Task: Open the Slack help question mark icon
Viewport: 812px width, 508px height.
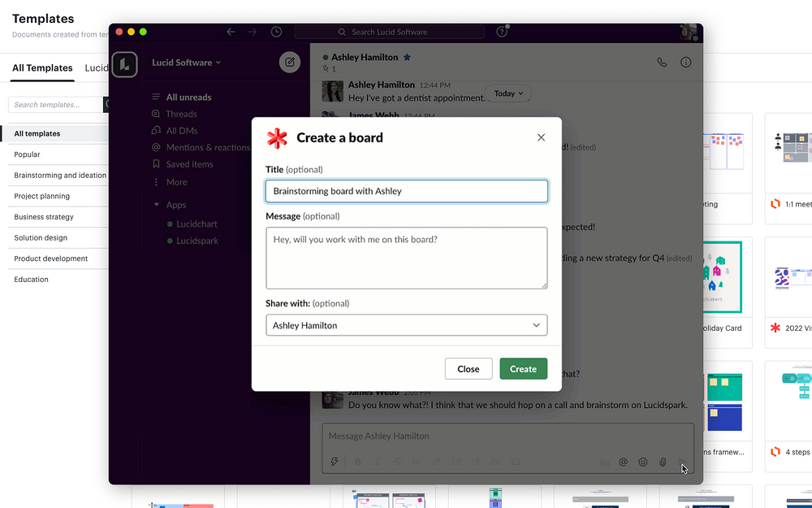Action: (x=501, y=32)
